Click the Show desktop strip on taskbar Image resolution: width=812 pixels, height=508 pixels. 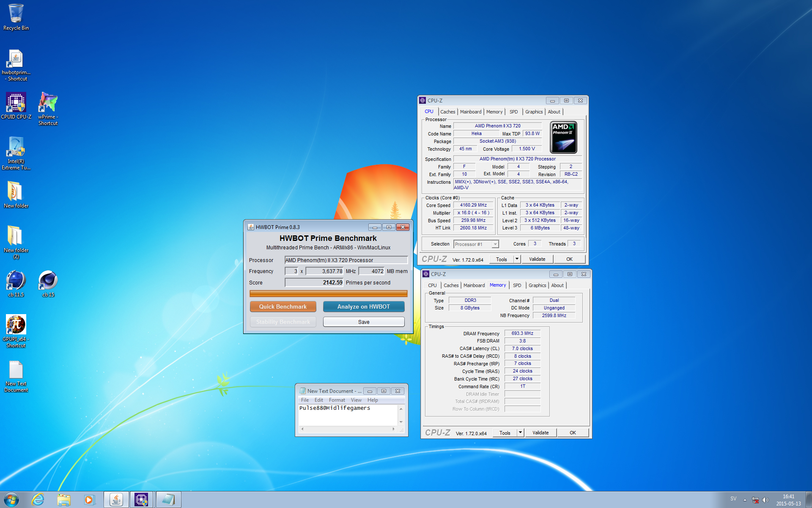pos(809,500)
